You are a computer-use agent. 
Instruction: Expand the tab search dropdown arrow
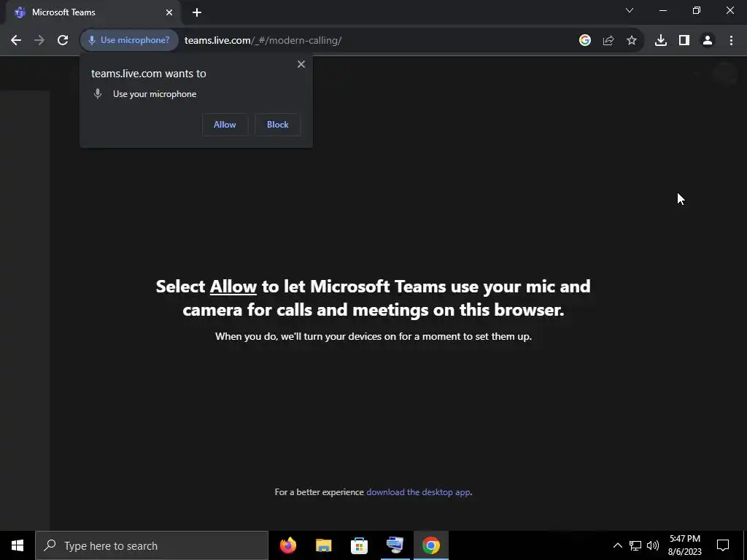[630, 10]
